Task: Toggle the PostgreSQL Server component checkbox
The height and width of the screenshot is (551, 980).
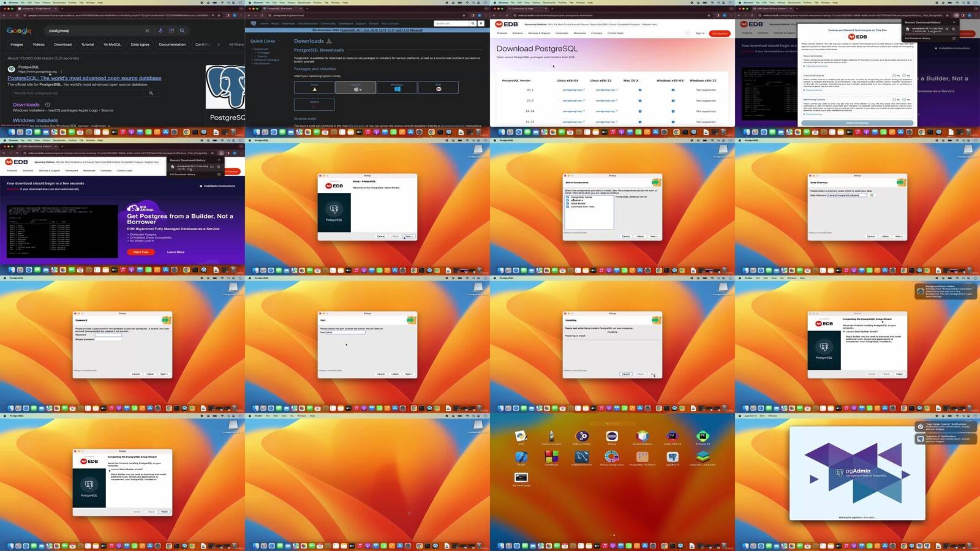Action: coord(567,197)
